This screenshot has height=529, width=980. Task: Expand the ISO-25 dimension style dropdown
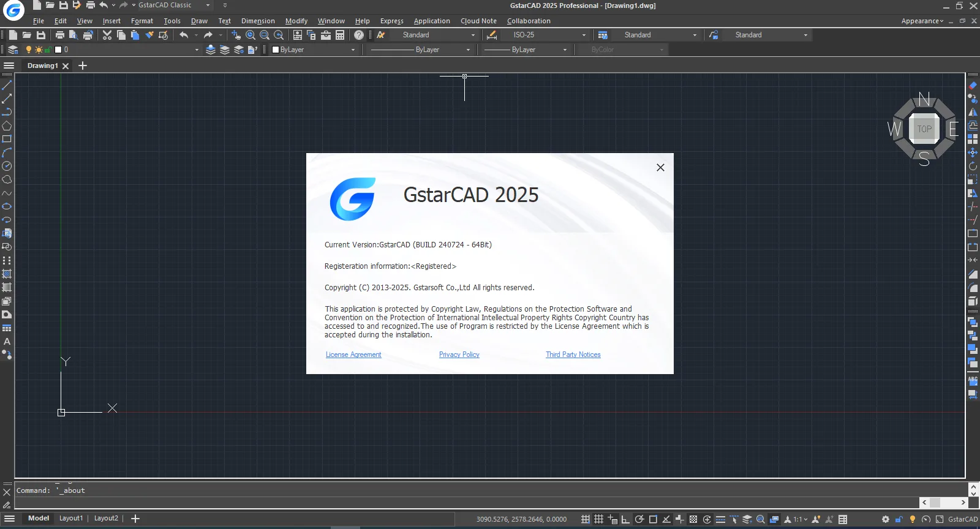583,35
